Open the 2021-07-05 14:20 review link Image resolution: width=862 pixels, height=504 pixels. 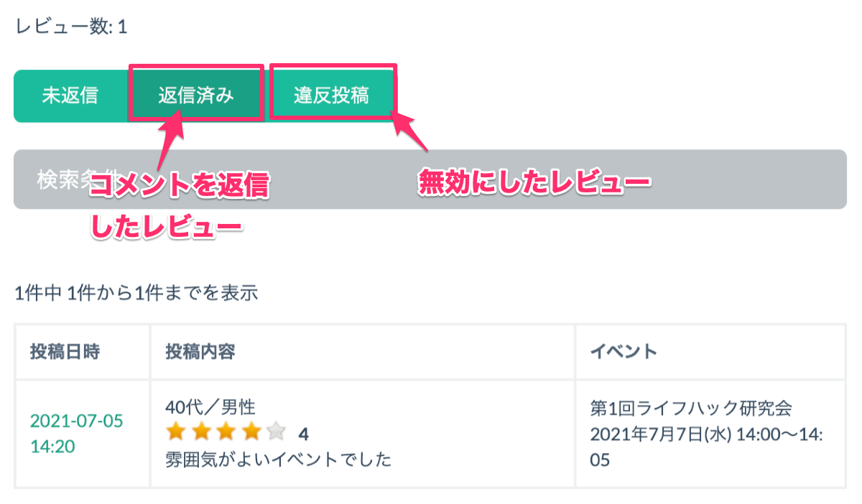(x=76, y=433)
